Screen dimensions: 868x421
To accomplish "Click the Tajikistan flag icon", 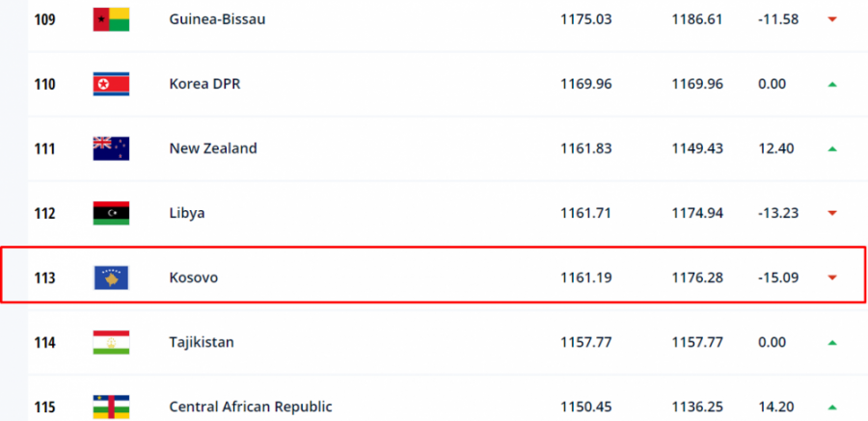I will coord(111,342).
